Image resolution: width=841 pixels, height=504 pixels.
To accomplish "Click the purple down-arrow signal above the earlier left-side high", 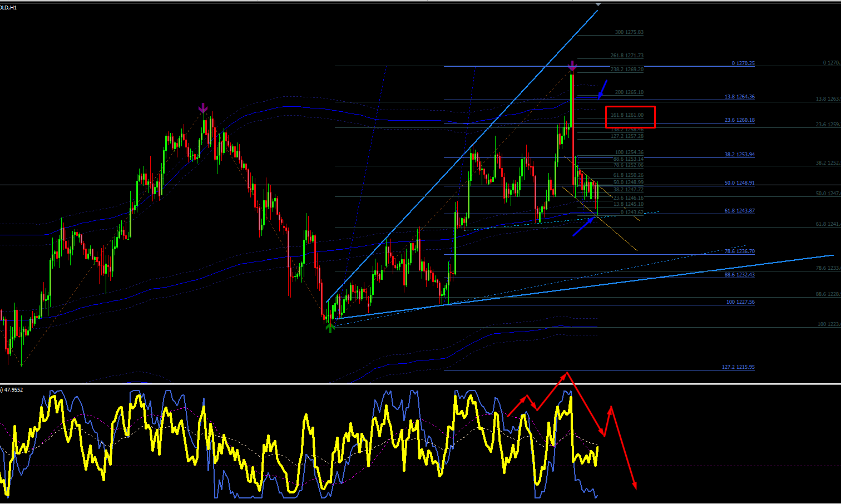I will pos(203,108).
